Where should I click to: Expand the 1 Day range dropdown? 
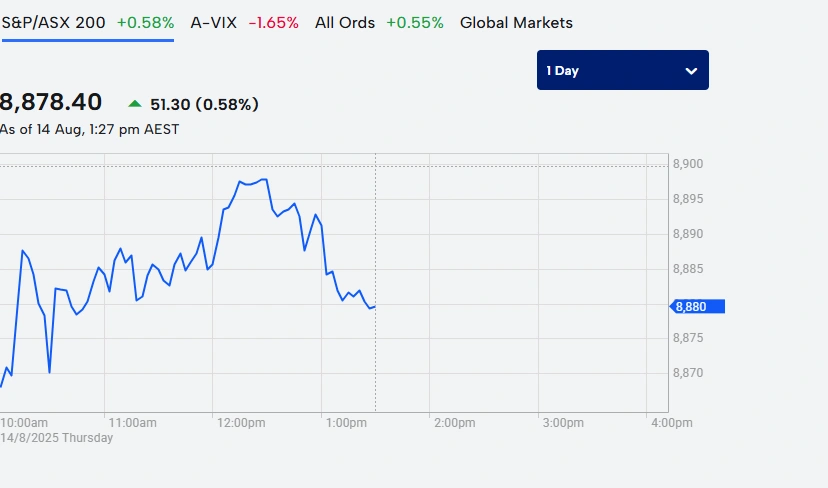(x=622, y=70)
